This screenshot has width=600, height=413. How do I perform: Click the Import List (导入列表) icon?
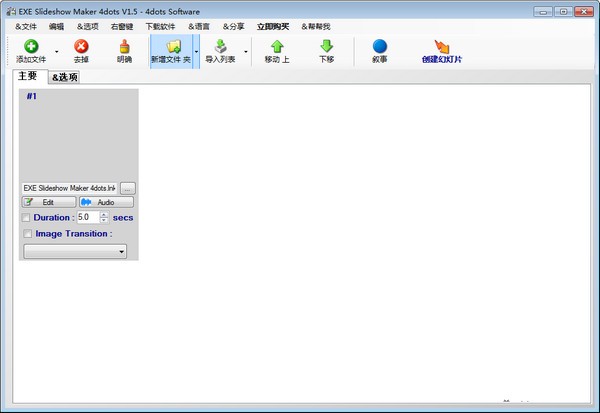tap(220, 46)
